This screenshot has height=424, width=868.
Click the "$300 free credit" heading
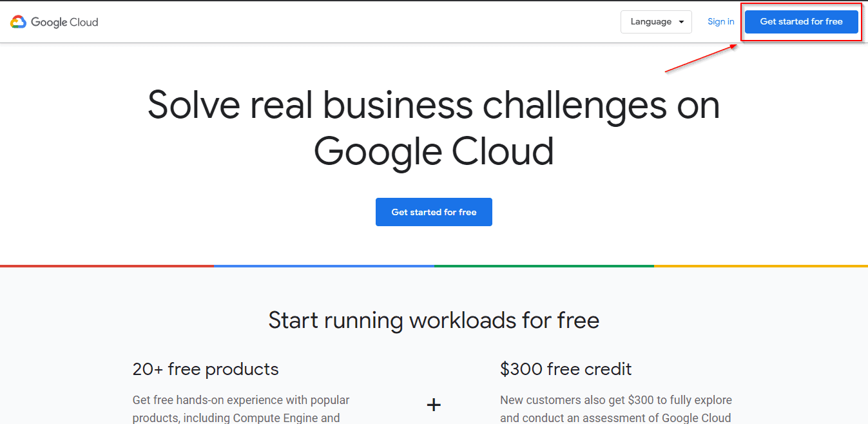point(566,369)
